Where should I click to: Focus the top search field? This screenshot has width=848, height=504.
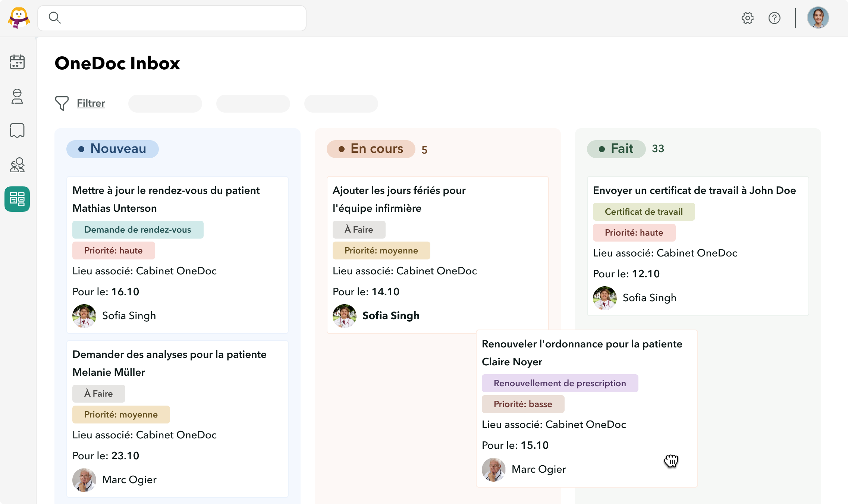click(172, 18)
